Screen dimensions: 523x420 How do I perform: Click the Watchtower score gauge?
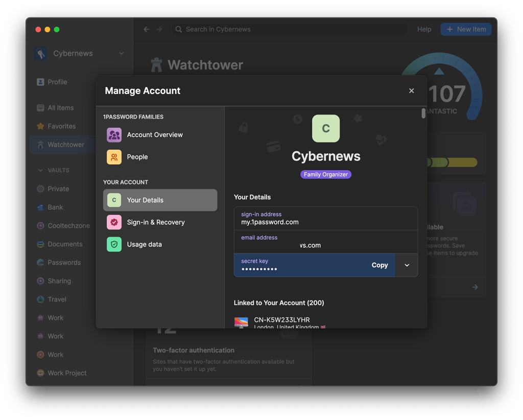pos(442,87)
